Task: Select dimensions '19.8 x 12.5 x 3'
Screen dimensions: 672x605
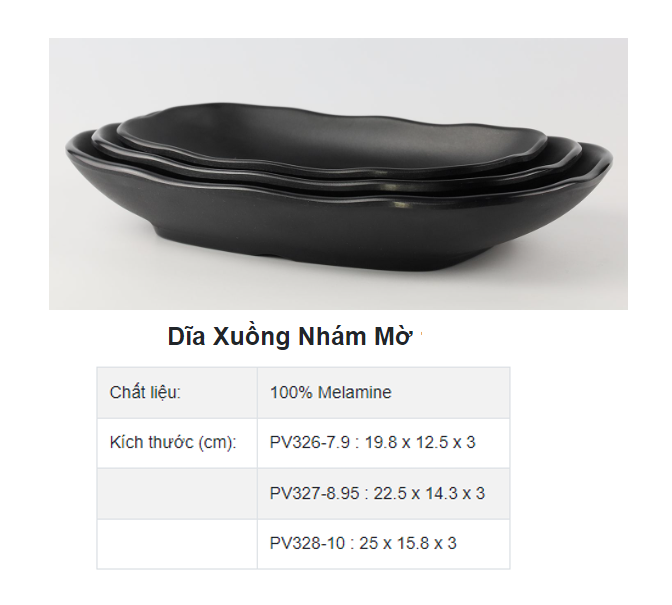Action: click(x=419, y=443)
